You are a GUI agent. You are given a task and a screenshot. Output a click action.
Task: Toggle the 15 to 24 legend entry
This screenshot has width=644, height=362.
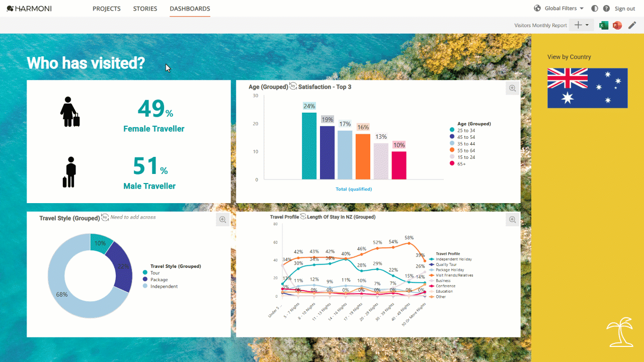(x=463, y=157)
